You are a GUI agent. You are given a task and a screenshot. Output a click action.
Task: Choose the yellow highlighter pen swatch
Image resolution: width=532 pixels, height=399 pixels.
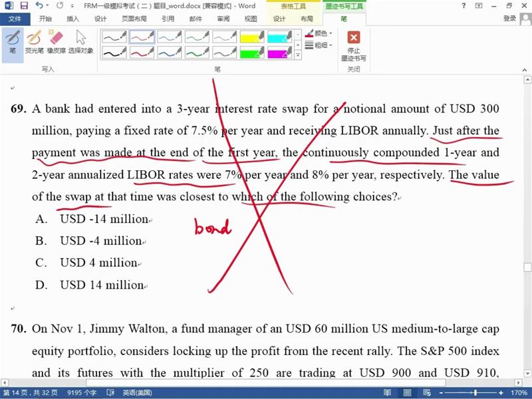point(251,37)
